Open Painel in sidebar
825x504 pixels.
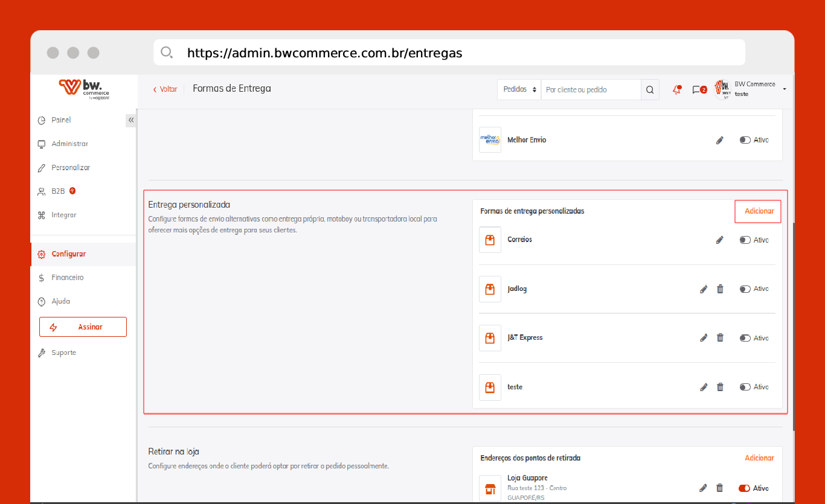[61, 120]
